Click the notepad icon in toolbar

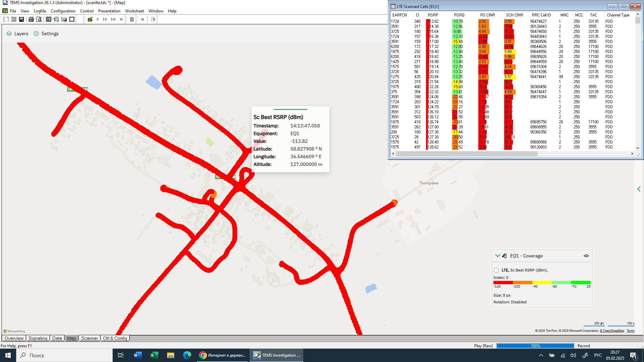tap(132, 19)
